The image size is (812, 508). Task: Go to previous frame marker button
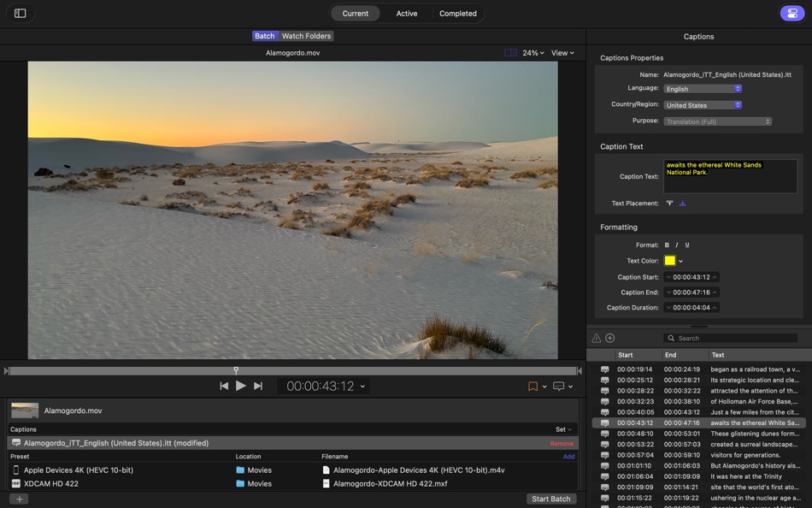click(224, 387)
